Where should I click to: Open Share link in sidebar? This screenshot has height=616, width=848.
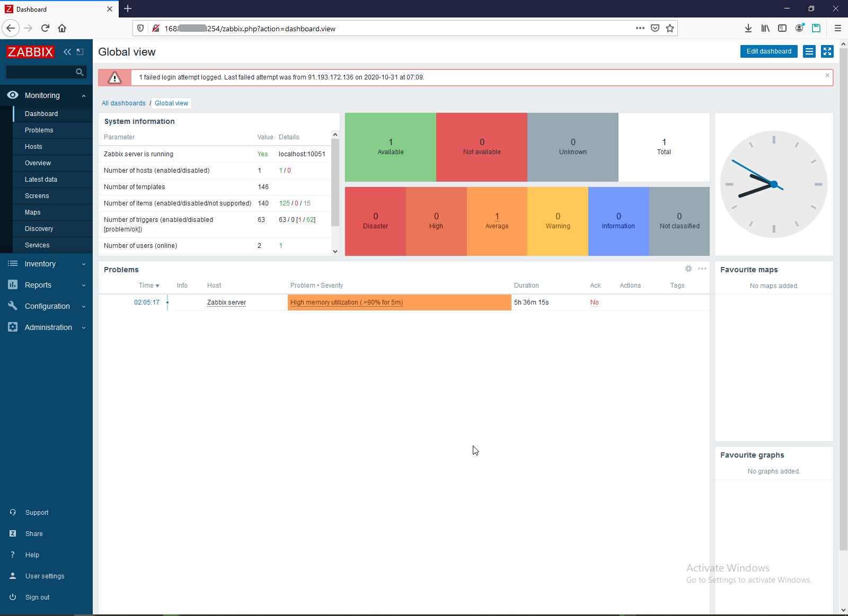34,534
